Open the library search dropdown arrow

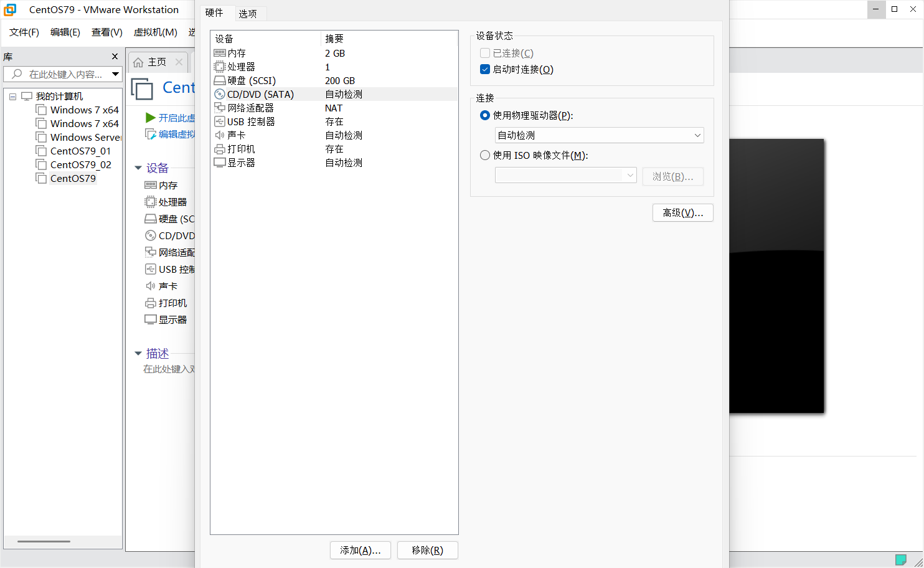pos(115,74)
